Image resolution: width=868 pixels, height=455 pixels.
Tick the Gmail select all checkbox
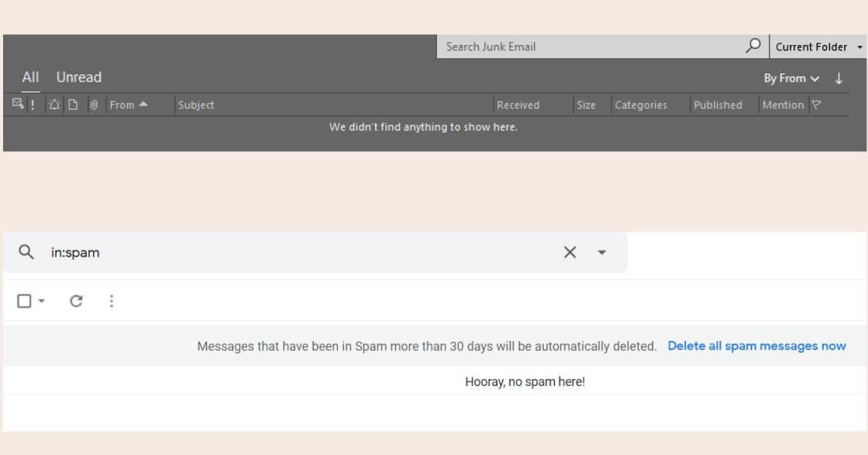pyautogui.click(x=24, y=301)
